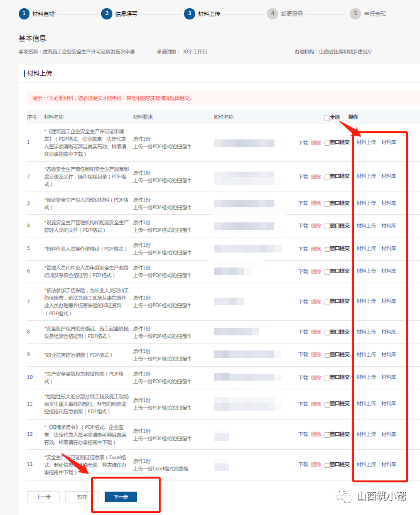The image size is (420, 515).
Task: Click 下载 link in row 6
Action: click(303, 271)
